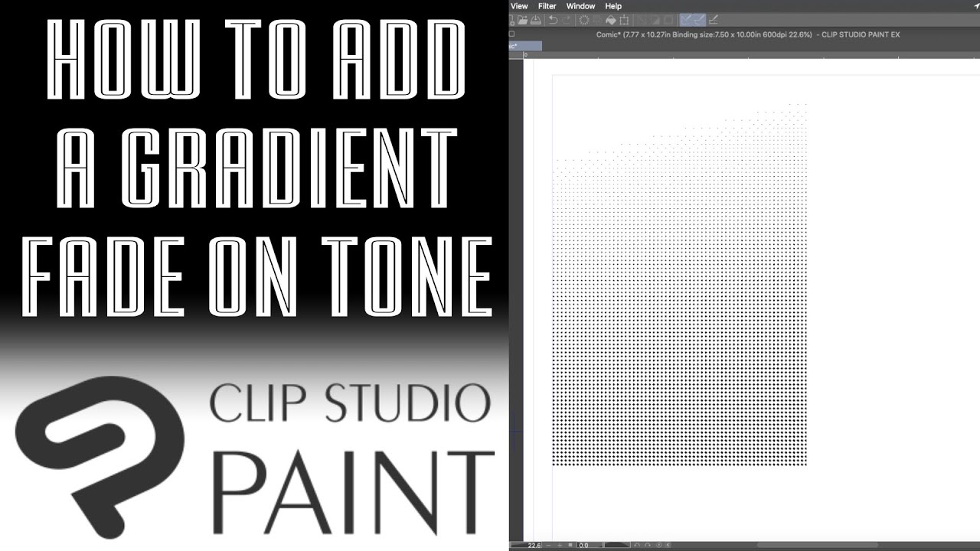Click the zoom percentage field 22.6
Viewport: 980px width, 551px height.
526,545
